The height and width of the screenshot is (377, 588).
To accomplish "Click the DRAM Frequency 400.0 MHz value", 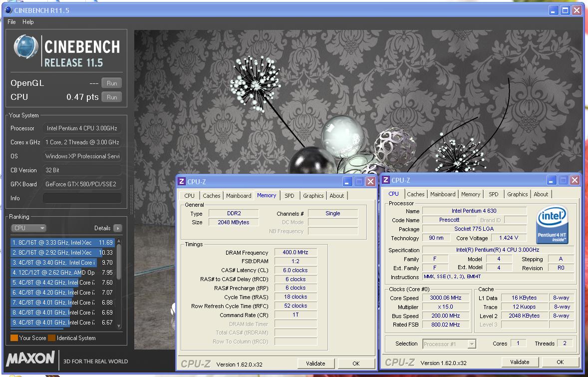I will point(296,253).
